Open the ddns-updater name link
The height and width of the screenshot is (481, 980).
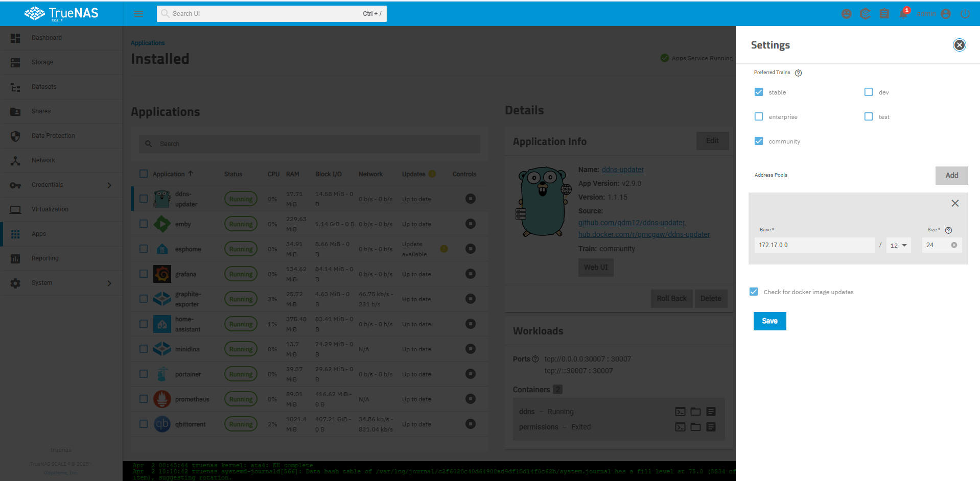(622, 170)
